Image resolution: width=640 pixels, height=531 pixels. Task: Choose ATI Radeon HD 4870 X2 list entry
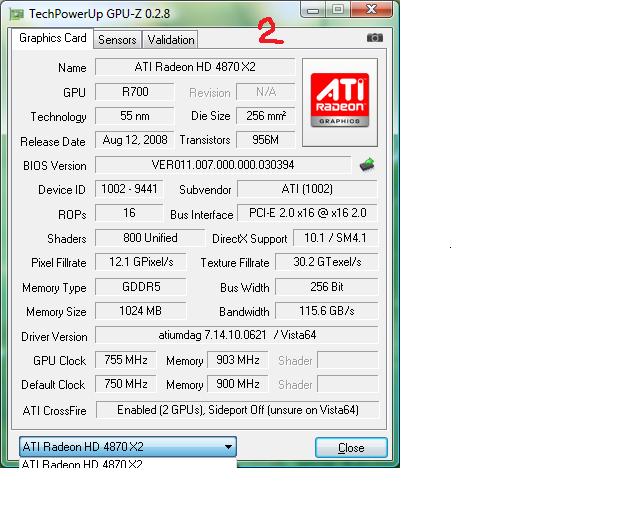[x=128, y=463]
